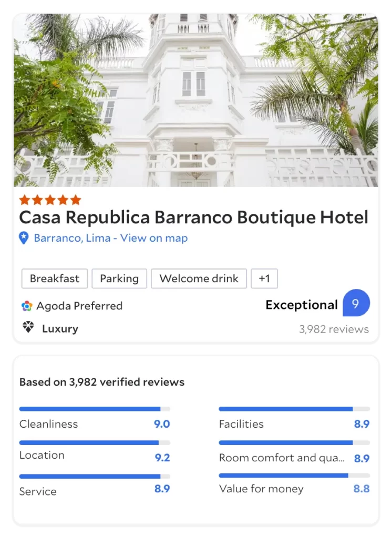The width and height of the screenshot is (392, 538).
Task: Open the 3,982 reviews count link
Action: tap(334, 329)
